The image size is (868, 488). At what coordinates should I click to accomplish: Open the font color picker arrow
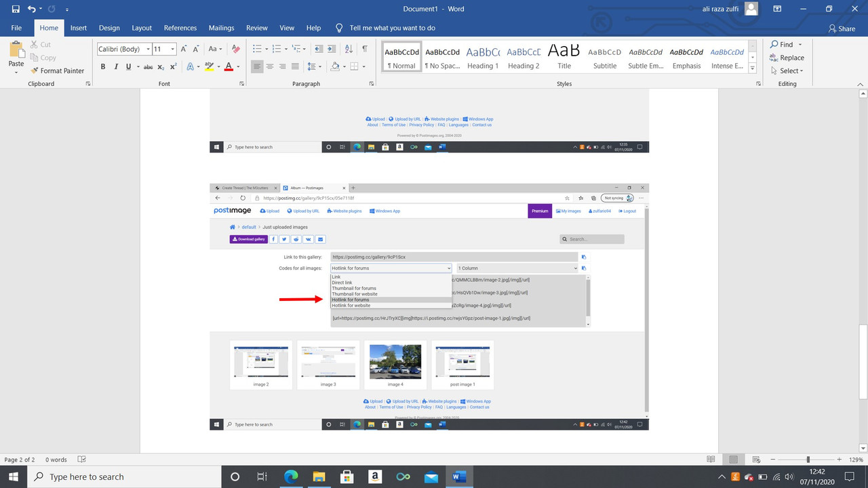point(239,66)
